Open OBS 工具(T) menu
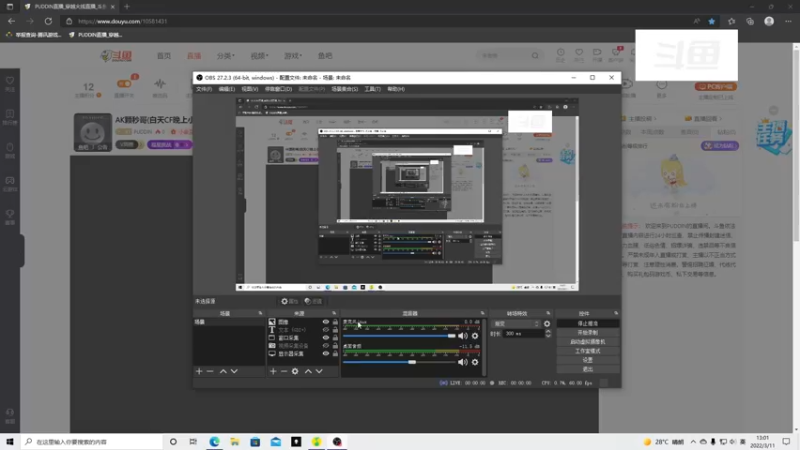800x450 pixels. point(372,89)
